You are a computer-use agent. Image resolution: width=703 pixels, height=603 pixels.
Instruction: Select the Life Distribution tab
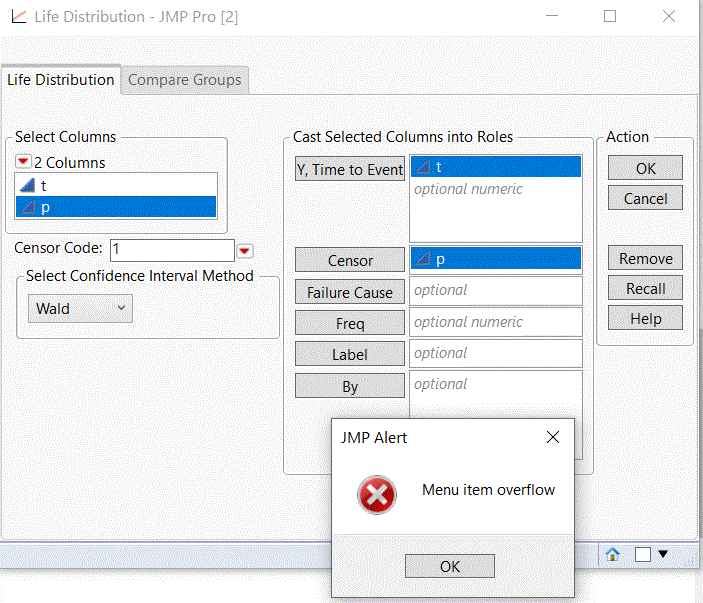[x=60, y=80]
